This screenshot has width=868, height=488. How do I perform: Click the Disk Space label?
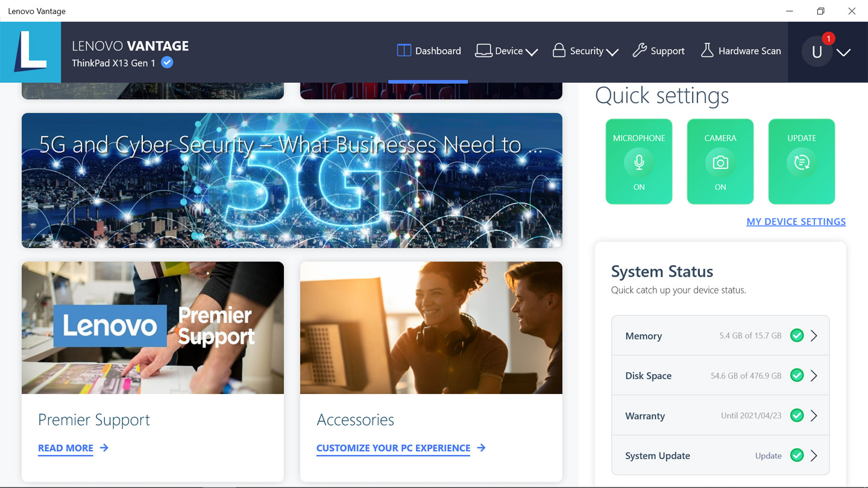click(648, 376)
